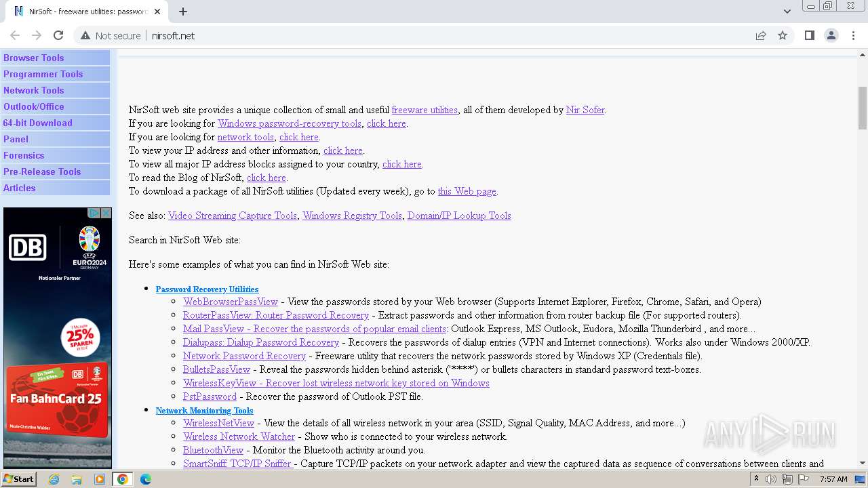Screen dimensions: 868x488
Task: Click the 7:57 AM system clock
Action: click(833, 479)
